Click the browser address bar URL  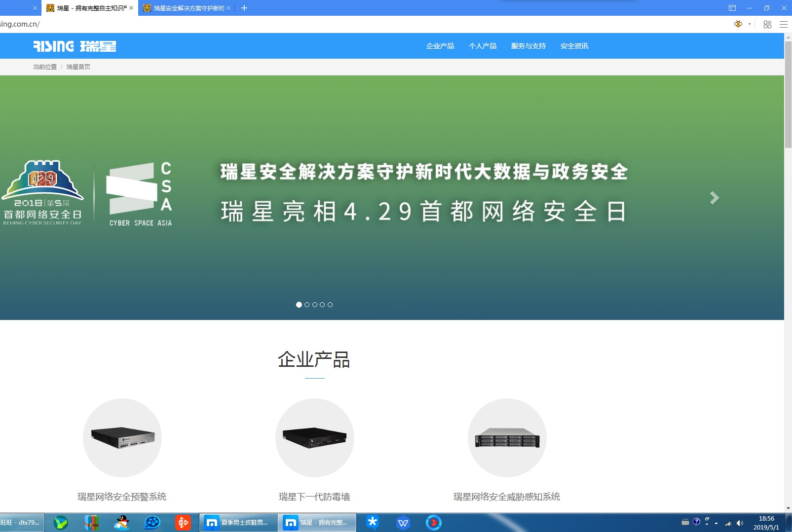(20, 24)
